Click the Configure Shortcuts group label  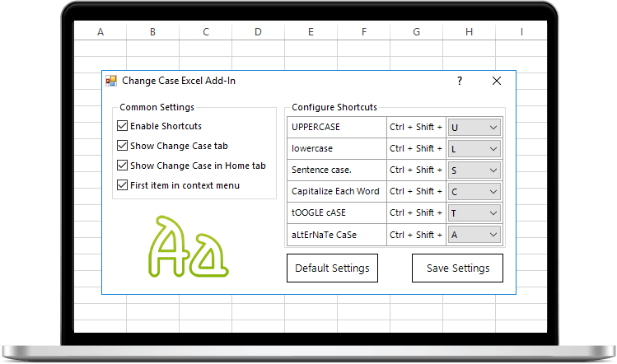coord(334,107)
